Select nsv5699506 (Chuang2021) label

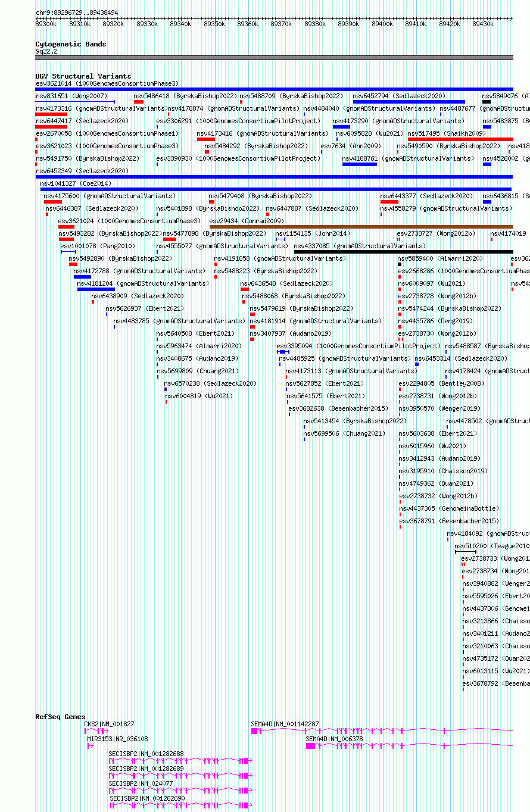pyautogui.click(x=345, y=433)
